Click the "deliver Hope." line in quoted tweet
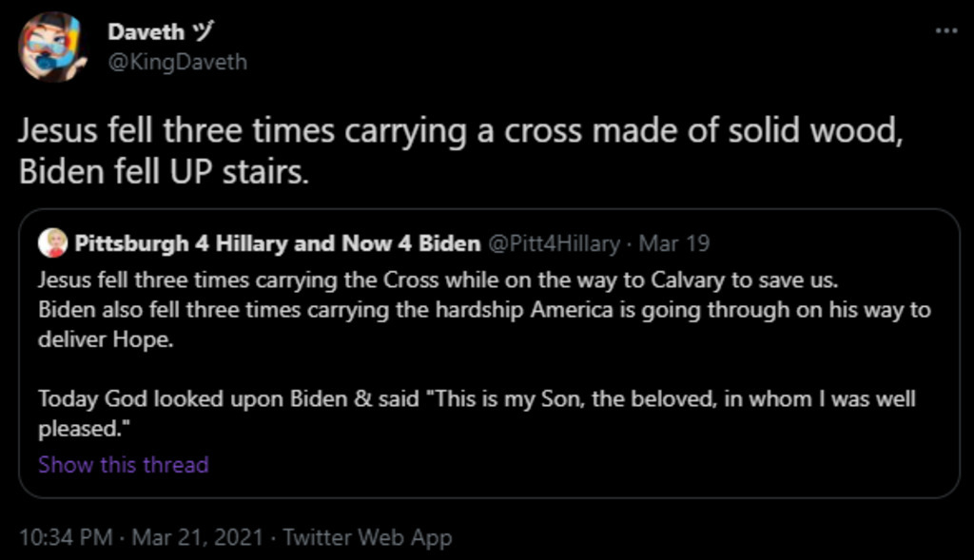Viewport: 974px width, 560px height. pos(106,339)
